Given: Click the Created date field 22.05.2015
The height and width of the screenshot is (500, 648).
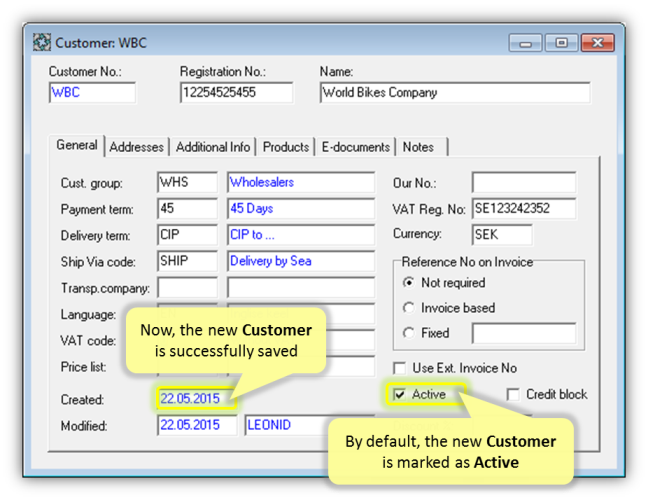Looking at the screenshot, I should point(197,399).
